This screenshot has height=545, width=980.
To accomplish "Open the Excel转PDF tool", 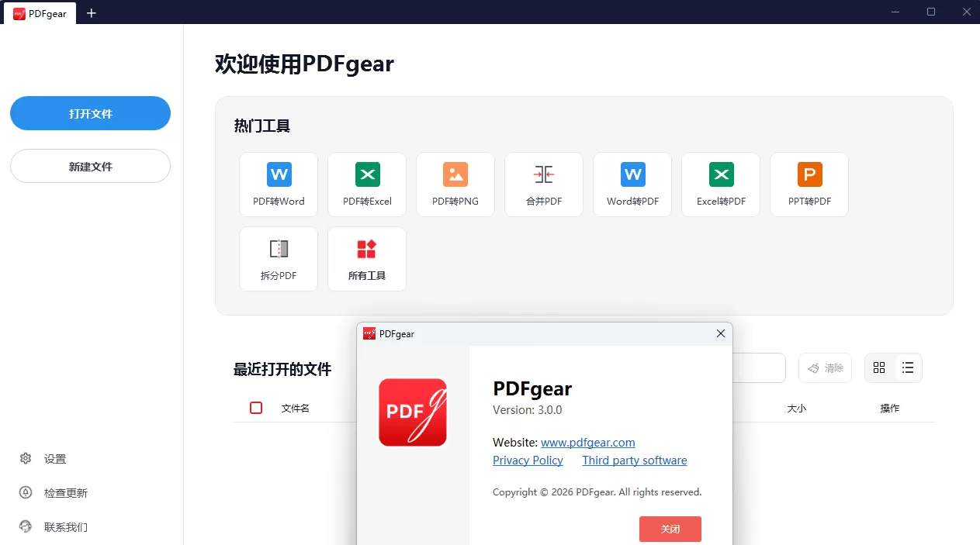I will pos(721,185).
